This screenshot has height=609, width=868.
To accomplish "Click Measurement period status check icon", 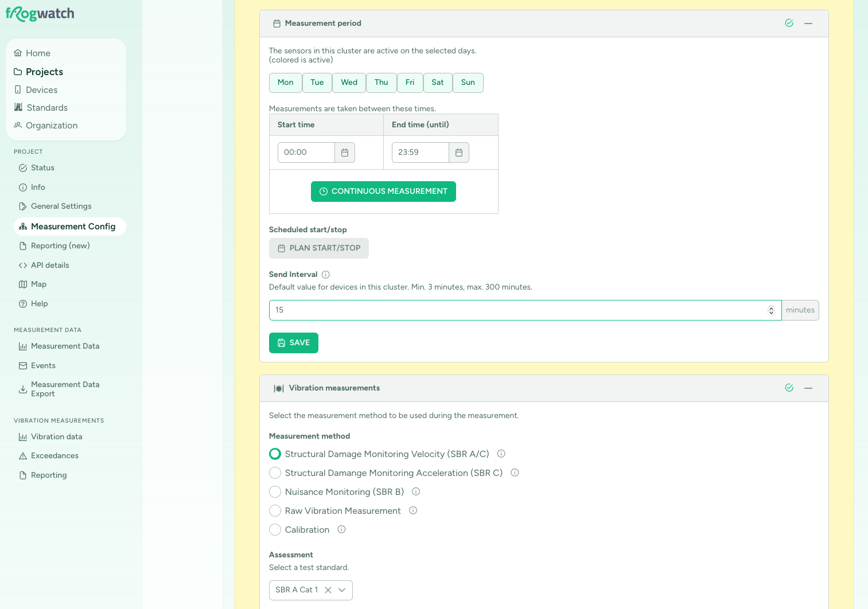I will click(x=789, y=24).
